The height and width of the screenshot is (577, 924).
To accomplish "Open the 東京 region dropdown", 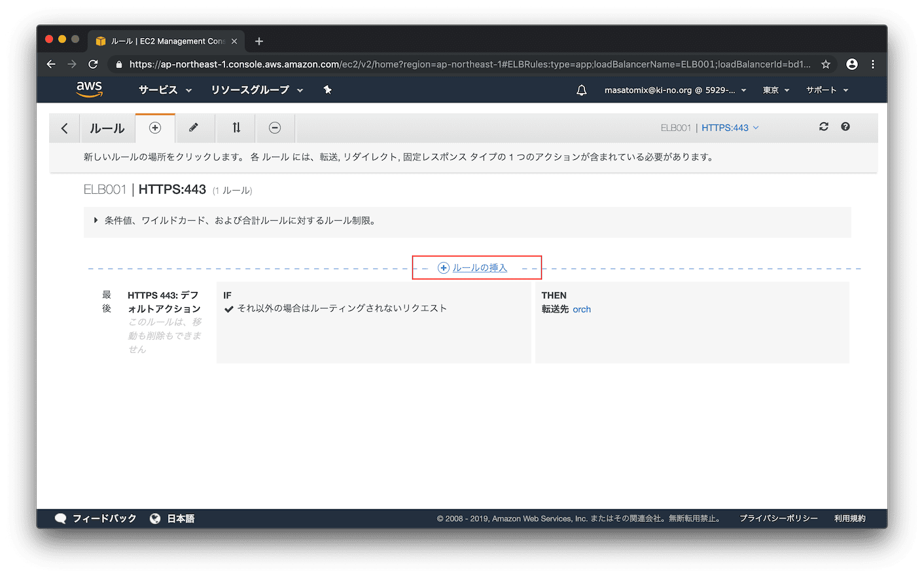I will (x=776, y=90).
